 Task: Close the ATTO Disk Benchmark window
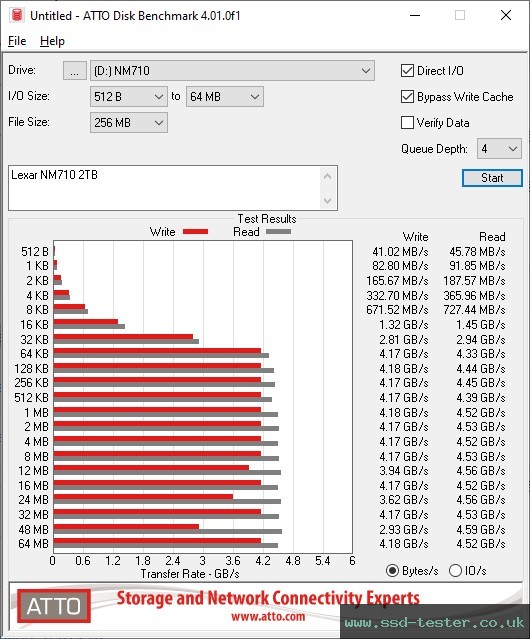click(506, 15)
